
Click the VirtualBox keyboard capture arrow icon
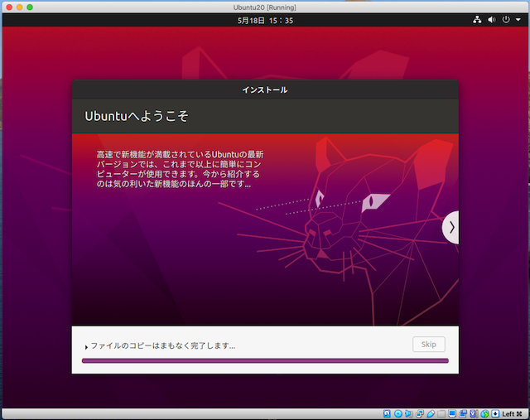pyautogui.click(x=495, y=413)
